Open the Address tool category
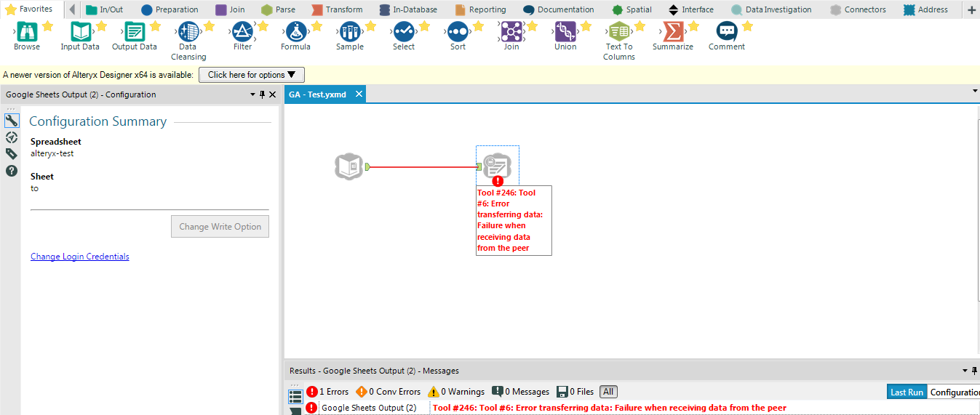This screenshot has height=415, width=980. tap(925, 9)
